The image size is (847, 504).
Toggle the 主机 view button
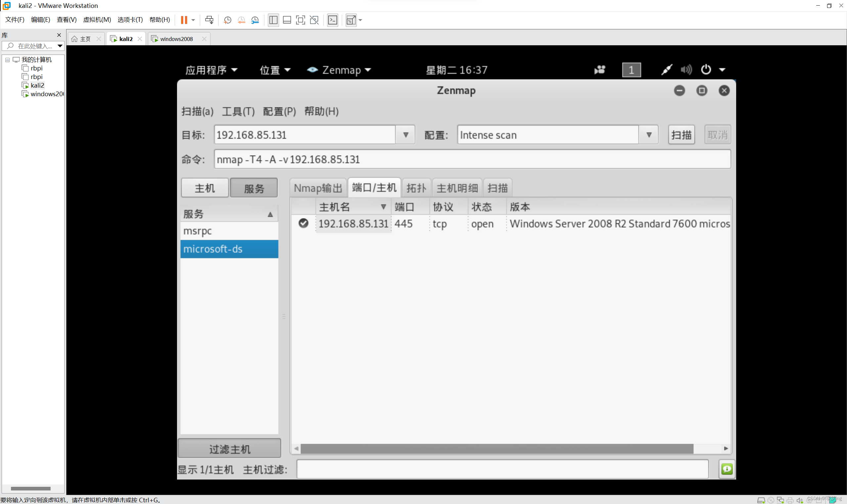click(x=204, y=188)
